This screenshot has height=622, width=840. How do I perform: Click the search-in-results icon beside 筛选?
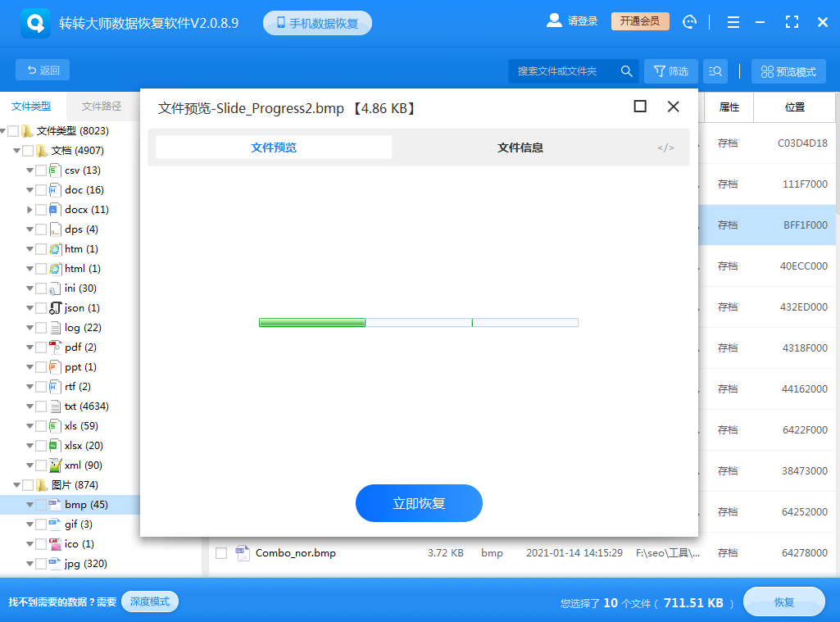pos(715,71)
